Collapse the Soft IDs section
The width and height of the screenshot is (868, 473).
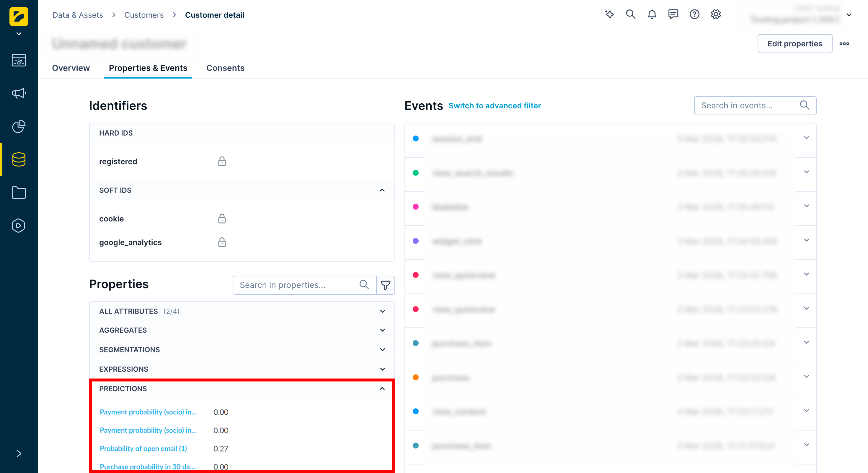[382, 190]
